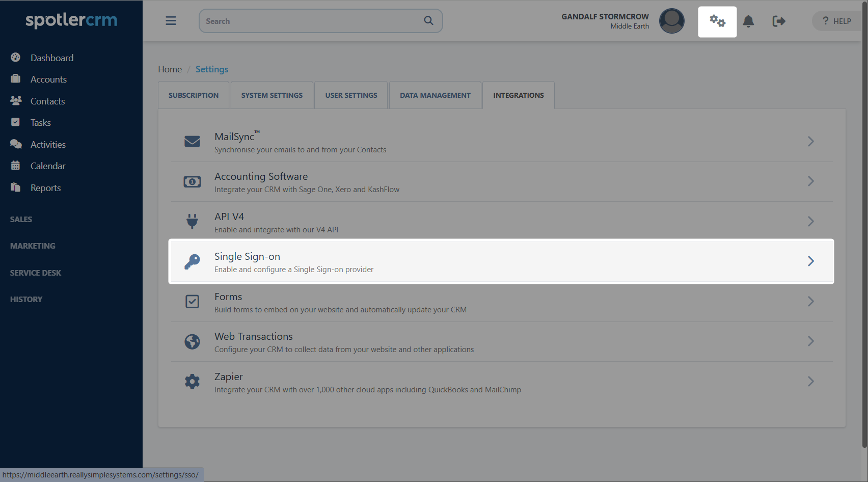Viewport: 868px width, 482px height.
Task: Click the search magnifier icon
Action: coord(429,21)
